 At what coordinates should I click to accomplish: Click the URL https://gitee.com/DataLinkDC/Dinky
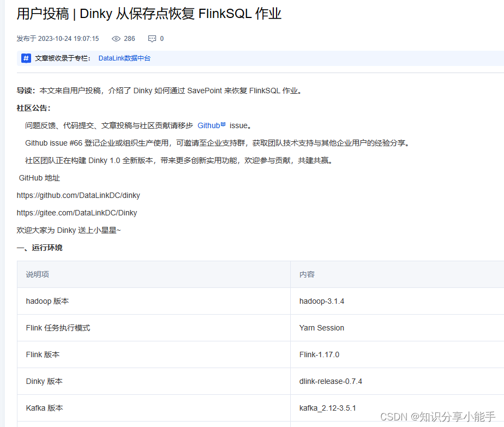coord(77,213)
